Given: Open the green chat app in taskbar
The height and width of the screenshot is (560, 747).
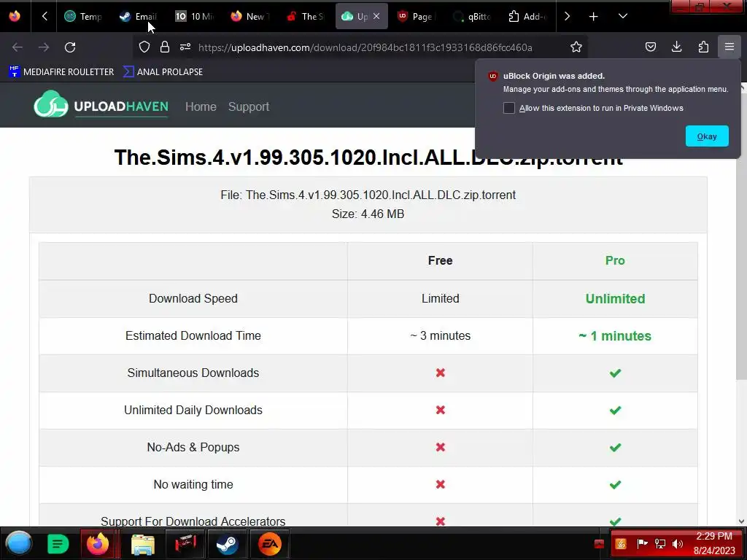Looking at the screenshot, I should pyautogui.click(x=58, y=544).
